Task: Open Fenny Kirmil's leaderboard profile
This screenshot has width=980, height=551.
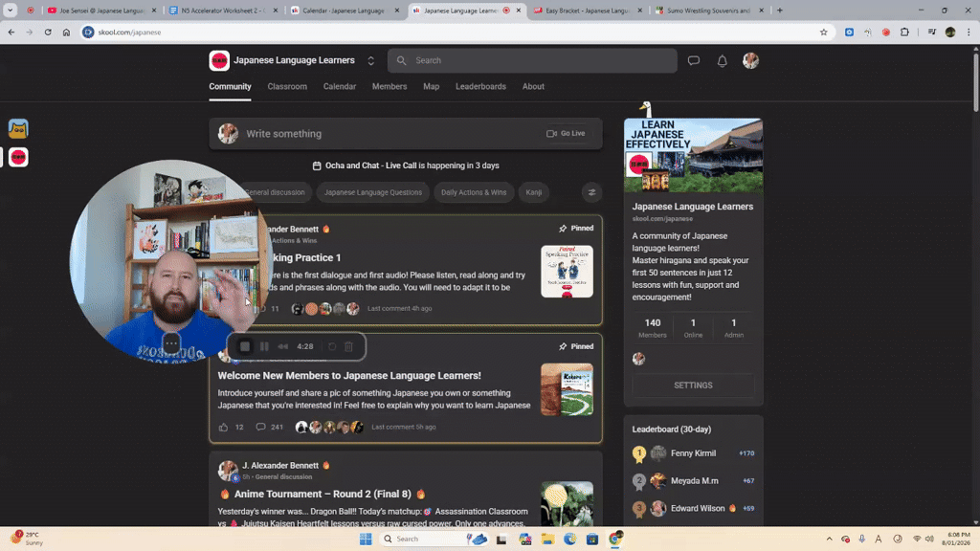Action: (693, 453)
